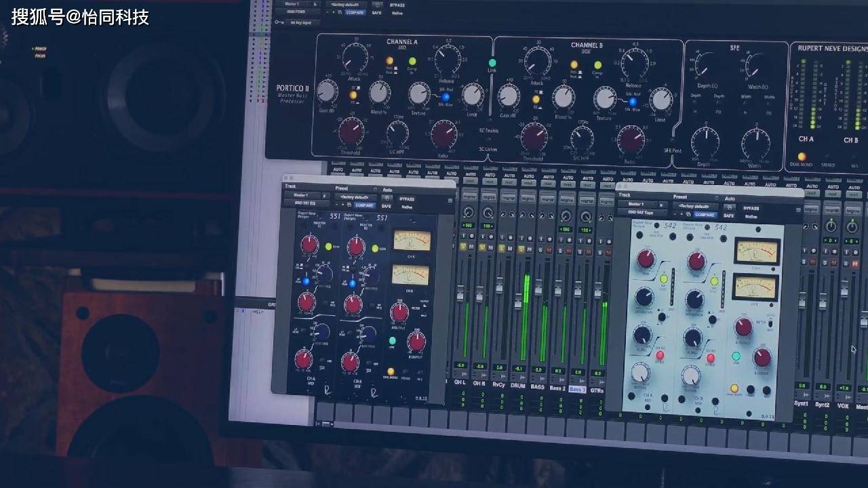
Task: Click COMPARE in the RND 551 window
Action: [x=364, y=205]
